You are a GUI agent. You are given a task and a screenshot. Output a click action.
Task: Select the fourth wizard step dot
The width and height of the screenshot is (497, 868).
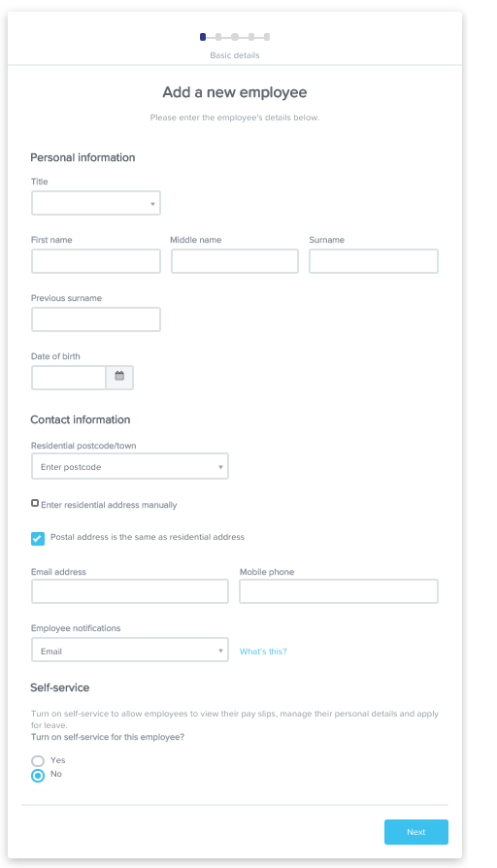(251, 37)
